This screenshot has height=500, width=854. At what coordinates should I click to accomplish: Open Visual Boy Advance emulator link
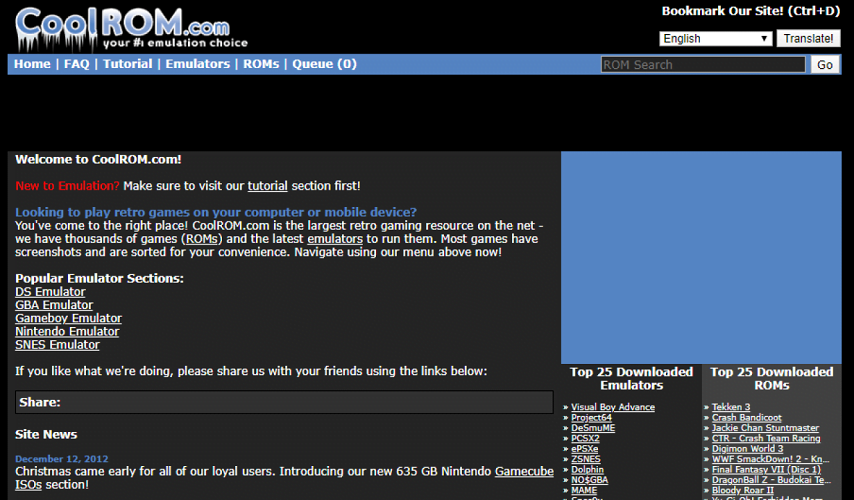pos(613,407)
